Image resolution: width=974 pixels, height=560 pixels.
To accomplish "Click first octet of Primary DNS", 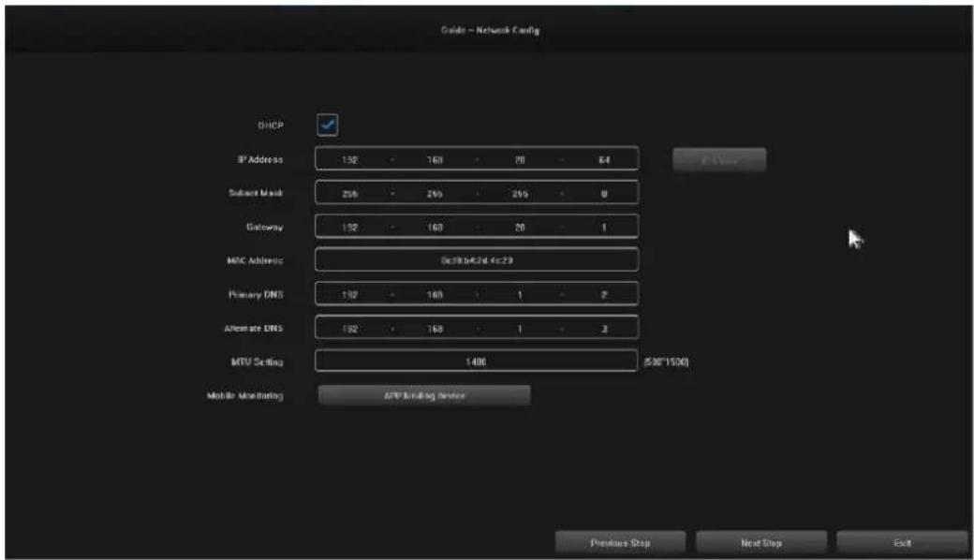I will click(x=349, y=294).
